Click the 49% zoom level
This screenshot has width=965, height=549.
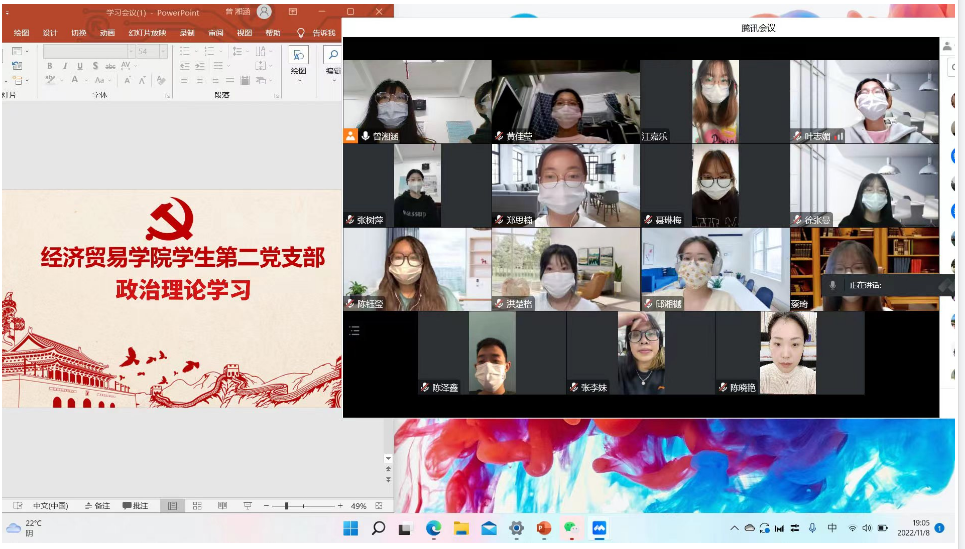(358, 506)
